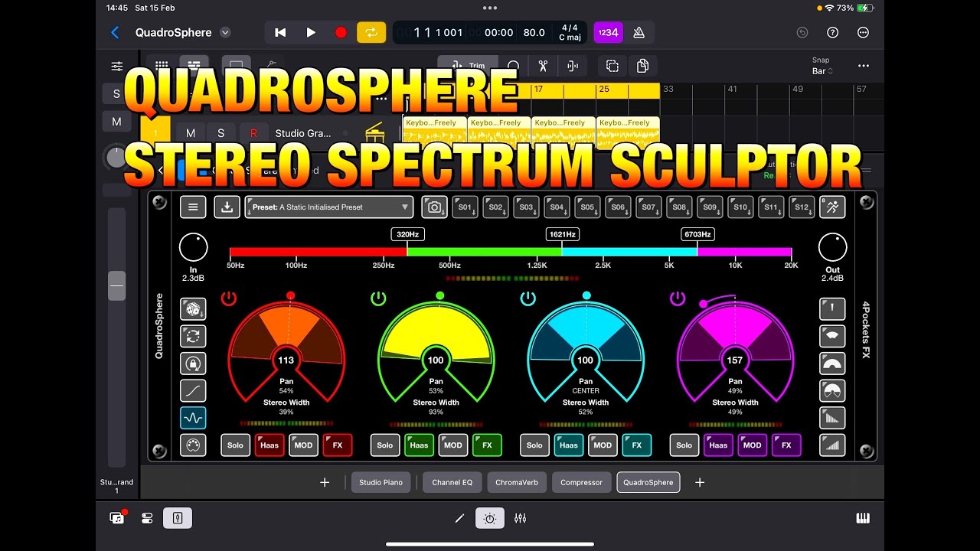Click the camera snapshot icon

(434, 207)
